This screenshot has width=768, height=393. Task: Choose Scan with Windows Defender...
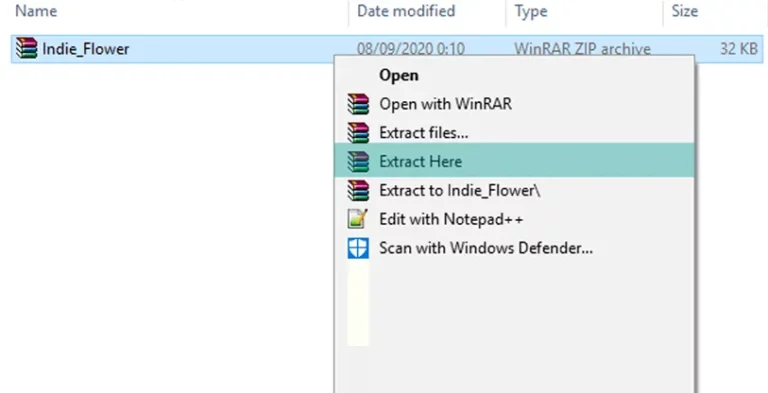point(514,248)
